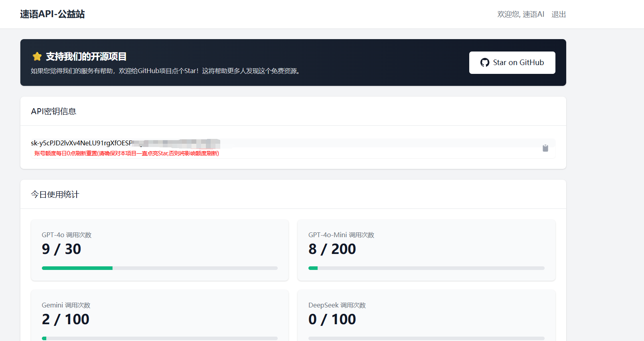644x341 pixels.
Task: Click the 今日使用统计 section heading
Action: (55, 194)
